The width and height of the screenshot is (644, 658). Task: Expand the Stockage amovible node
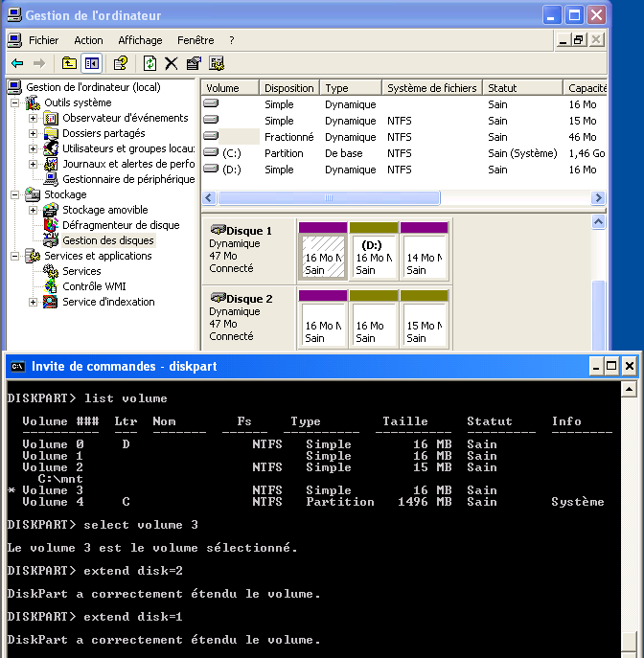pos(34,210)
